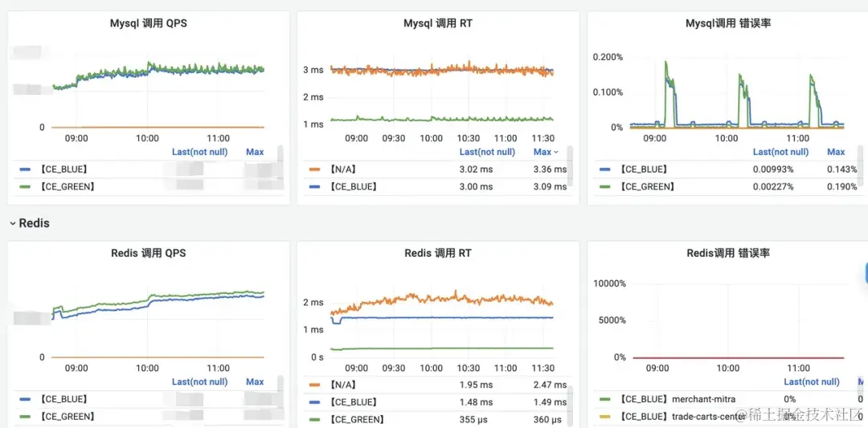Click the Mysql RT legend scrollbar
The image size is (868, 428).
click(x=570, y=166)
